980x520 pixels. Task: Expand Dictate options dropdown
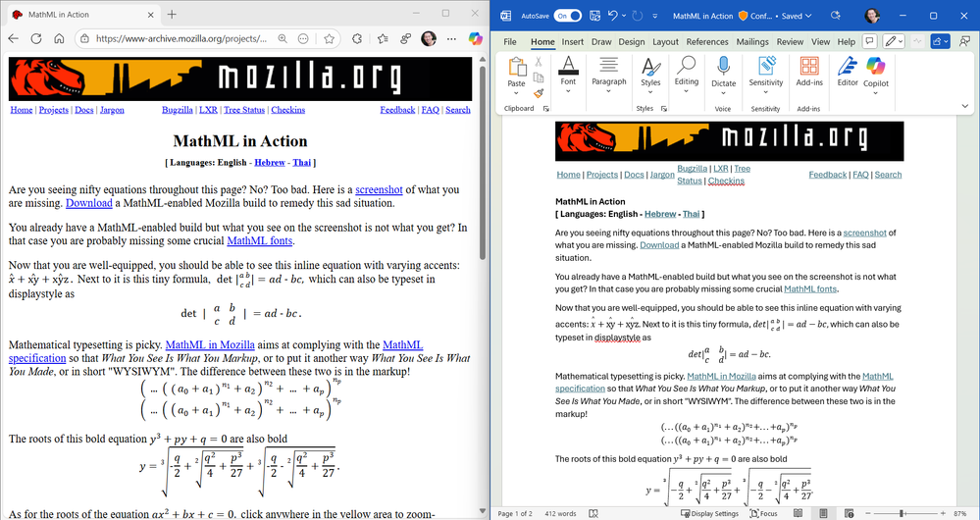tap(723, 92)
